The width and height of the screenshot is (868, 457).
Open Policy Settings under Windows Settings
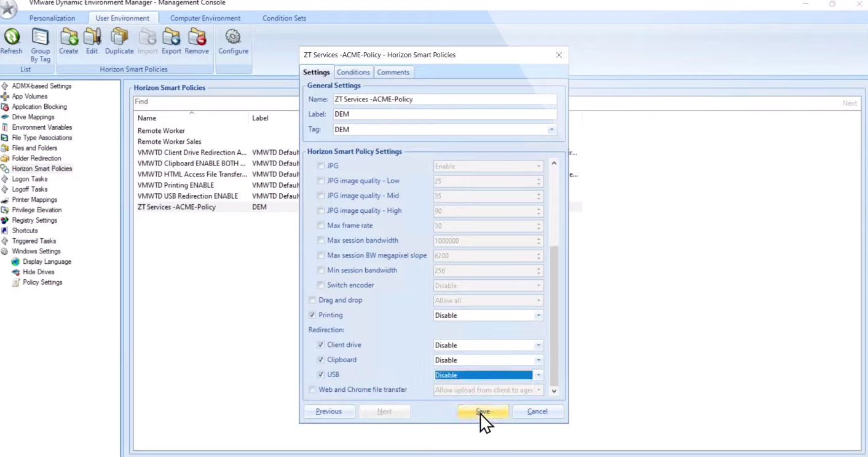tap(42, 282)
